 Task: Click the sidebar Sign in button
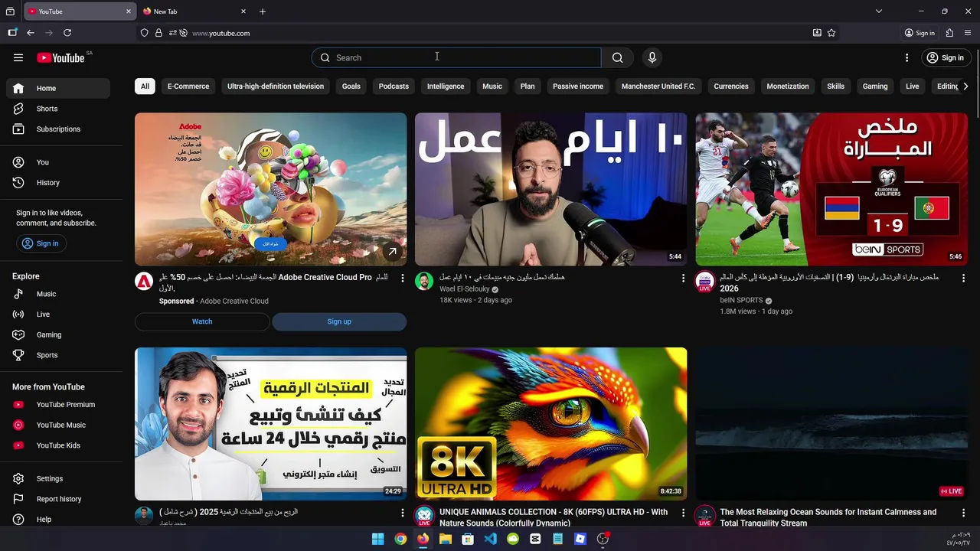41,243
